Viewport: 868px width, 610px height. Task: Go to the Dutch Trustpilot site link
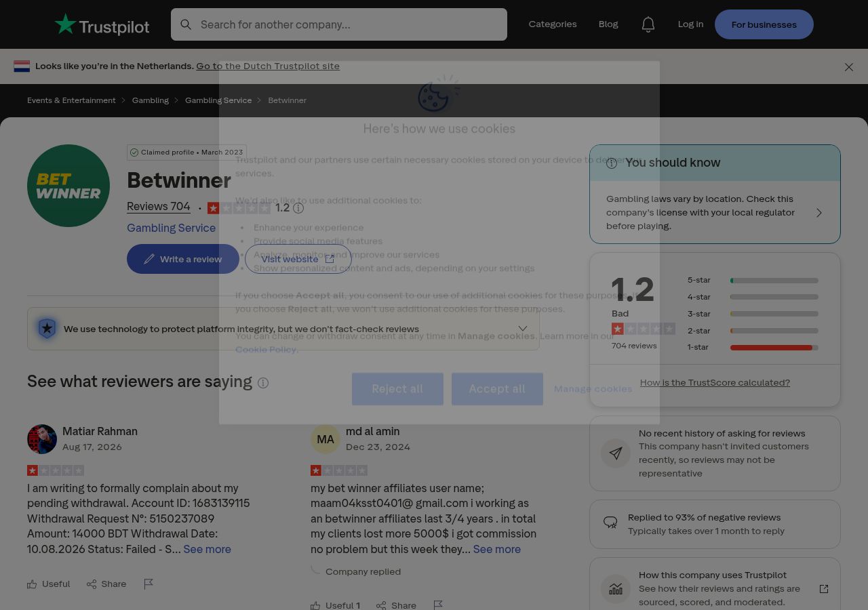coord(268,66)
